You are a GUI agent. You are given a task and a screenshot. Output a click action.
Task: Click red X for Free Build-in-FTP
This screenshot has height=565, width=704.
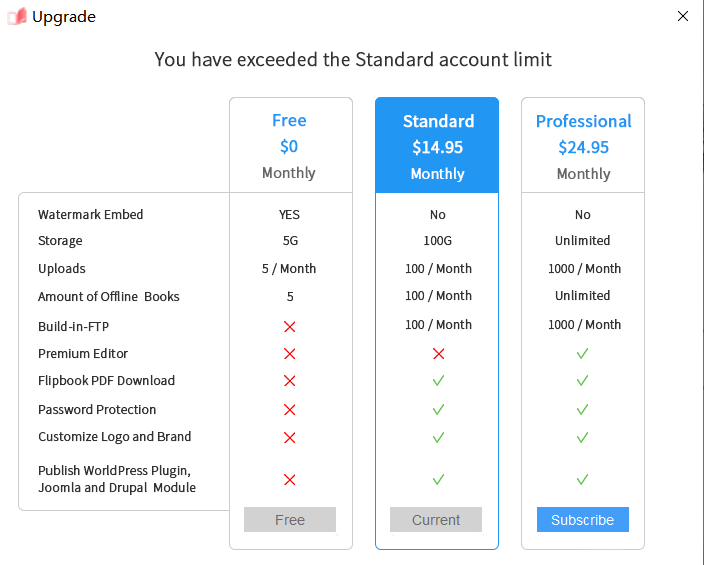pos(290,326)
